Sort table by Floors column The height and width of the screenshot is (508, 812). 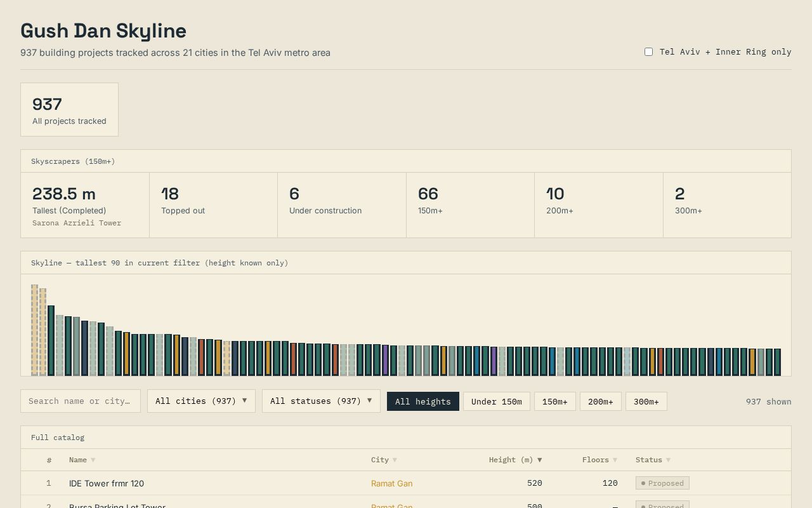click(599, 460)
